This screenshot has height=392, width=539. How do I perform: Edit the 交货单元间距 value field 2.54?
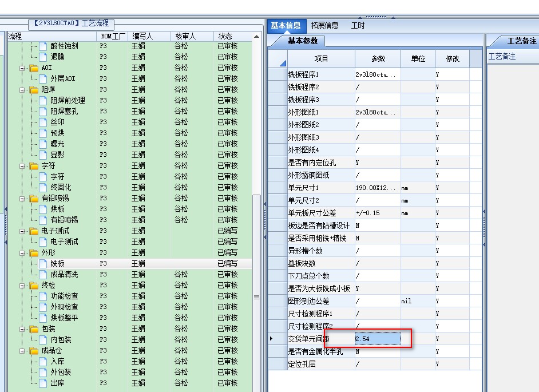378,339
